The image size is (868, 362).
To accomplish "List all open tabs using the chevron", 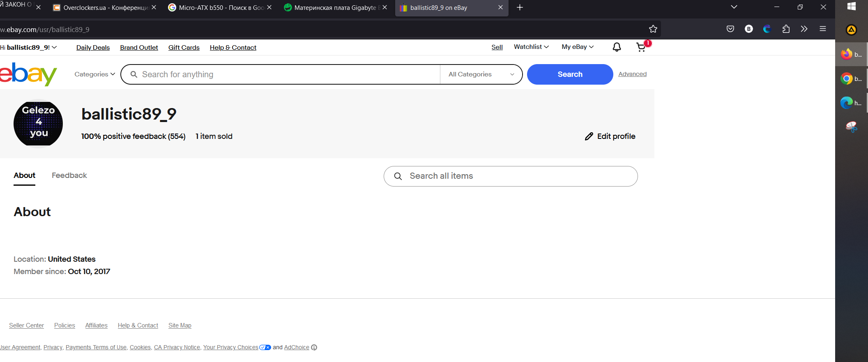I will (734, 7).
